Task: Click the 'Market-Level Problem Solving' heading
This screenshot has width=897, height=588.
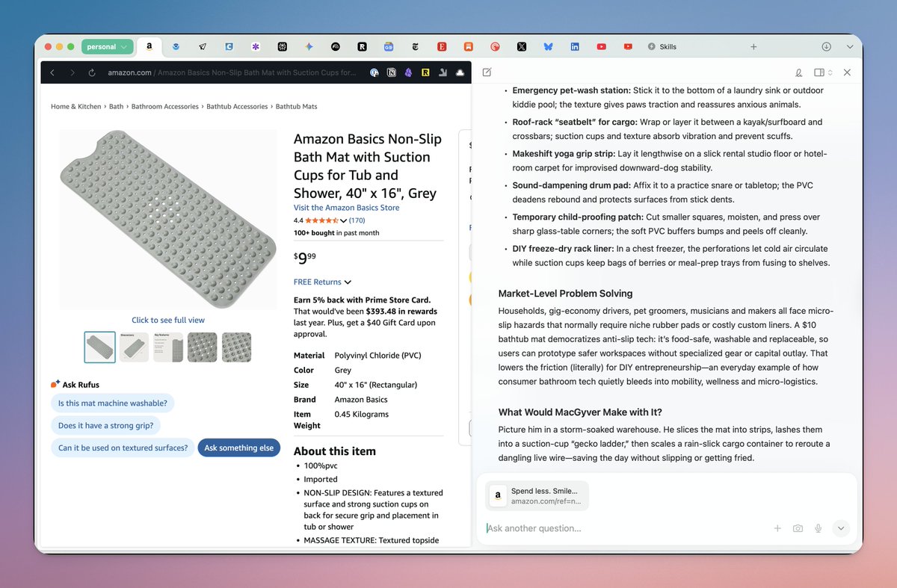Action: 566,294
